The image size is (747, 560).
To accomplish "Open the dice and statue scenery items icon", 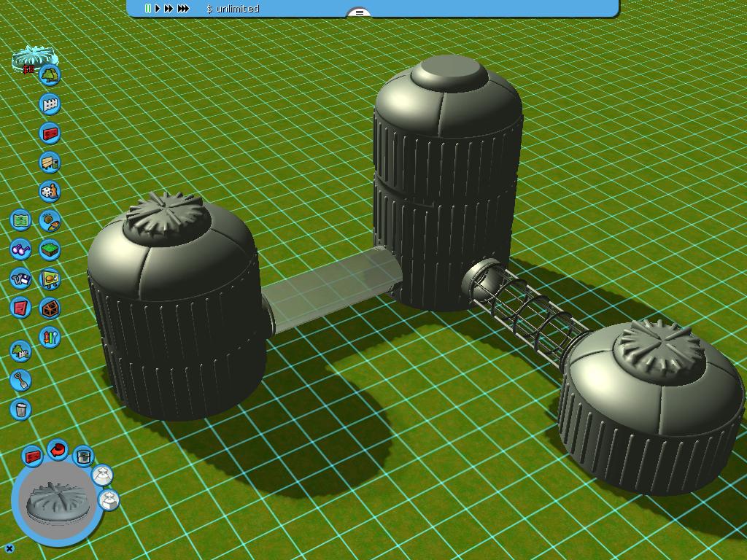I will click(x=50, y=192).
